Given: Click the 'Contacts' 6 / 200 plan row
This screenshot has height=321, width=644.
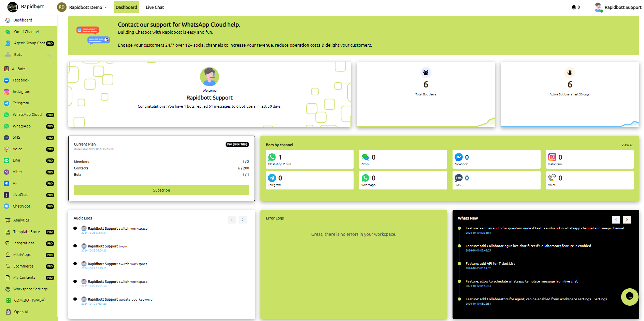Looking at the screenshot, I should [161, 168].
